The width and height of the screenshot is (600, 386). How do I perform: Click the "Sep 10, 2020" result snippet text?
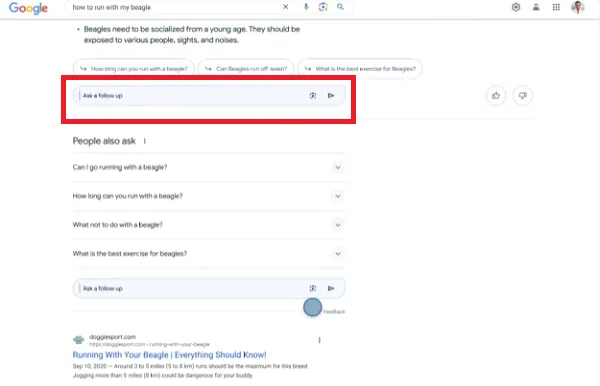(190, 371)
